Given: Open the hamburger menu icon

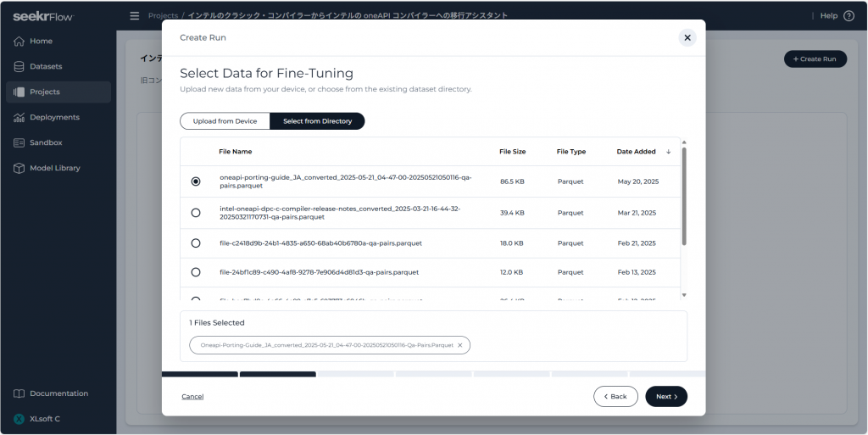Looking at the screenshot, I should (135, 15).
